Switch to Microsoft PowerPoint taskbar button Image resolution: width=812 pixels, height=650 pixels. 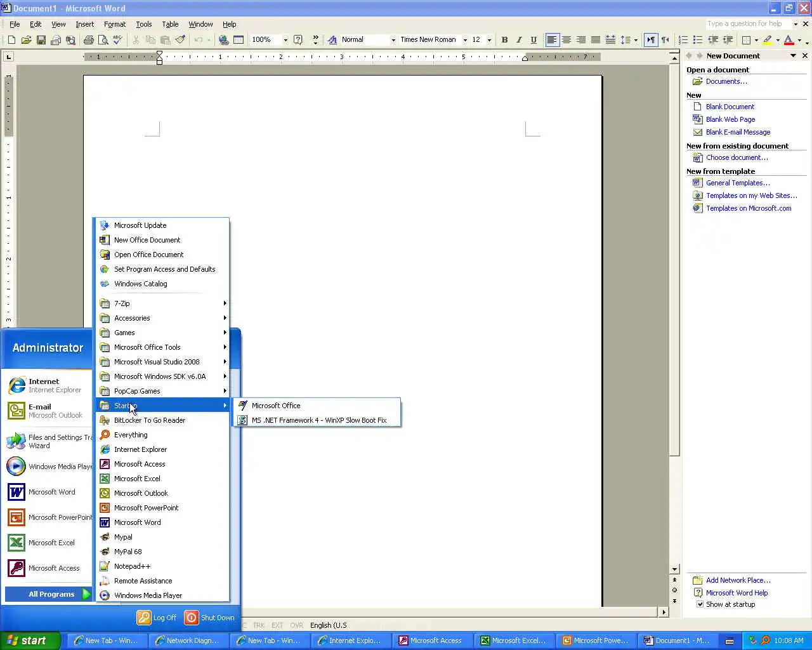coord(595,640)
